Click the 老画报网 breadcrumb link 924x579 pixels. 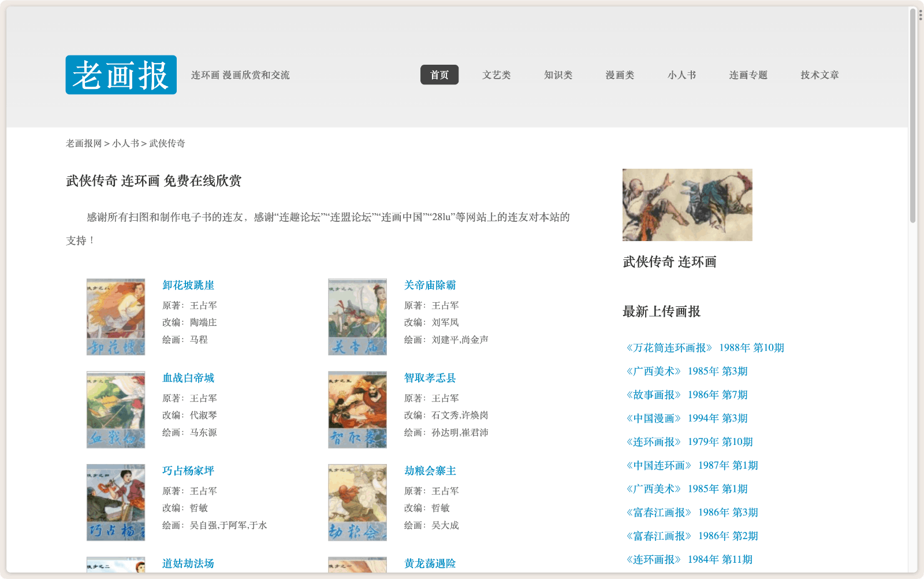pos(84,143)
